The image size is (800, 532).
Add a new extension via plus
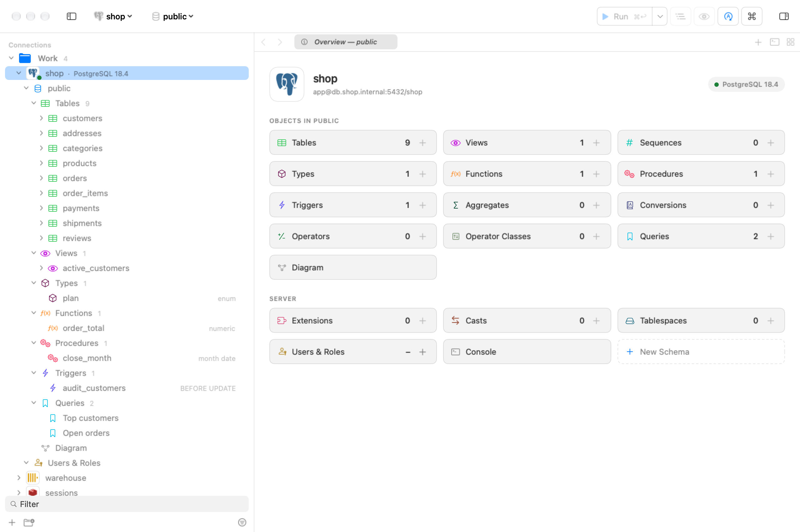pyautogui.click(x=422, y=320)
